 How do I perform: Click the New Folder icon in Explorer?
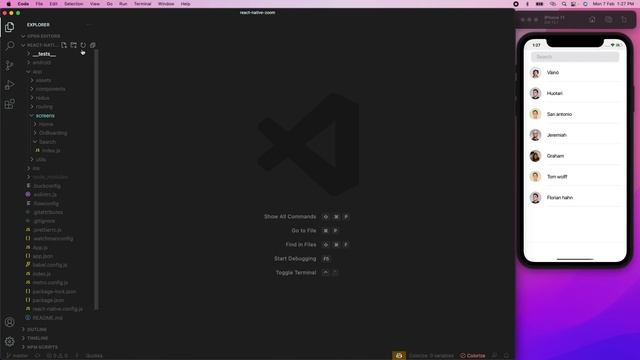click(73, 45)
